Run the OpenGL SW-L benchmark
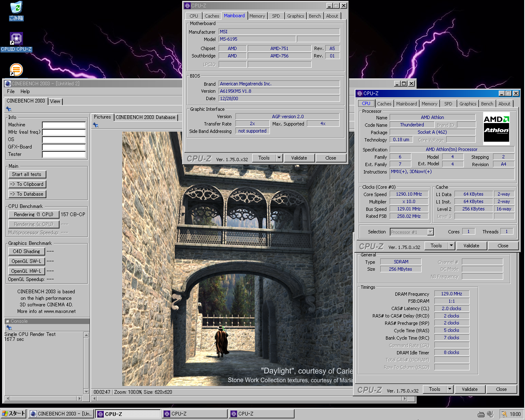 (x=26, y=261)
